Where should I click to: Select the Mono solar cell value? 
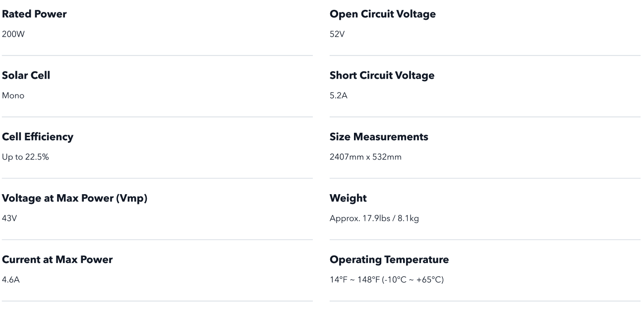(13, 96)
